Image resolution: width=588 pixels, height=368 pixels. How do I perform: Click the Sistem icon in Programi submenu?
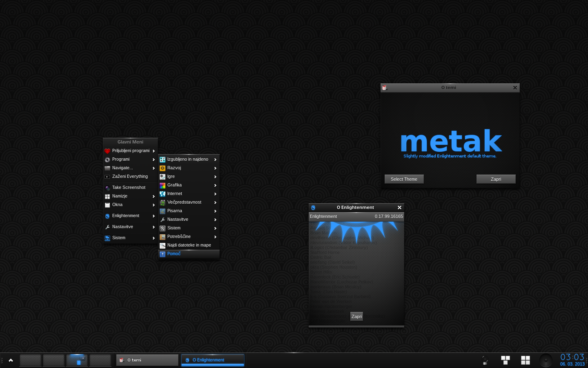pos(163,228)
